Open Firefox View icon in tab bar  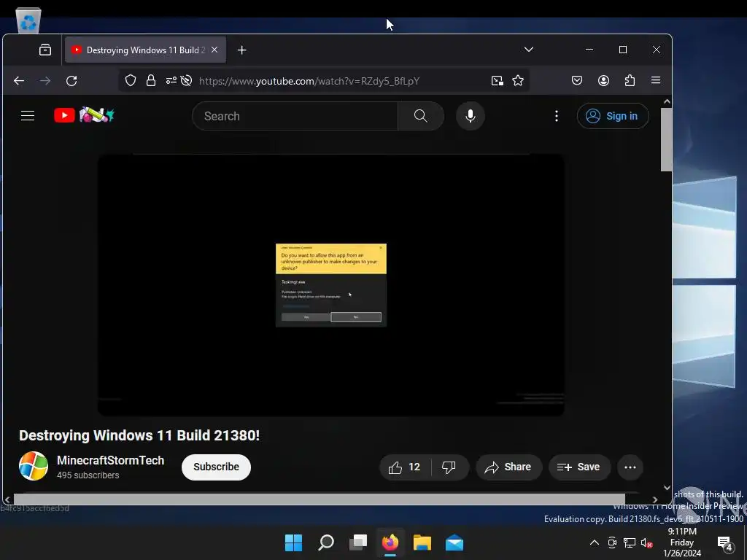(45, 50)
